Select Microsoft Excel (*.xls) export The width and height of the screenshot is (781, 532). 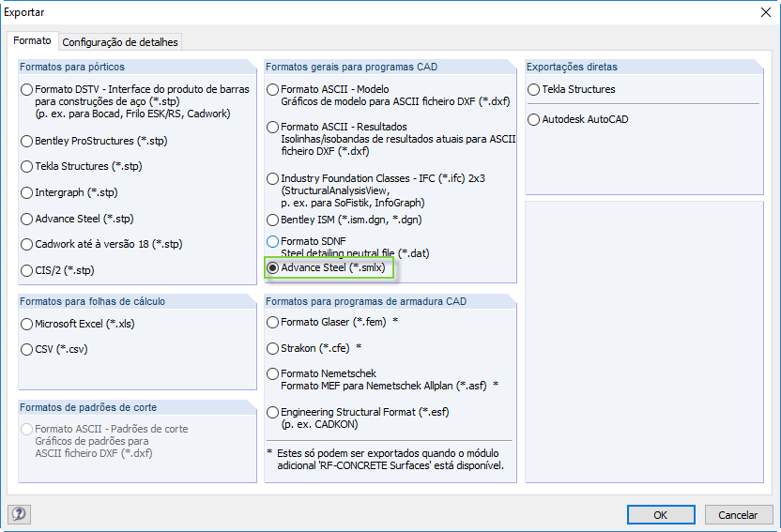[27, 324]
